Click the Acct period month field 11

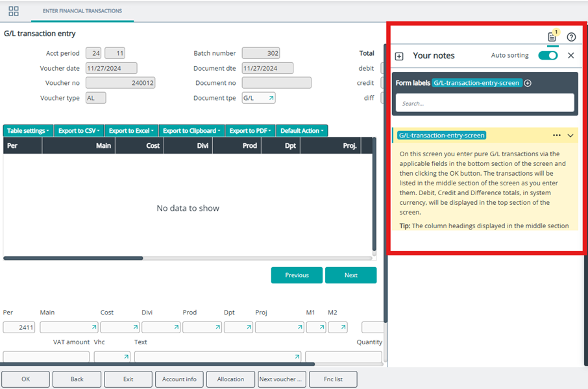115,53
